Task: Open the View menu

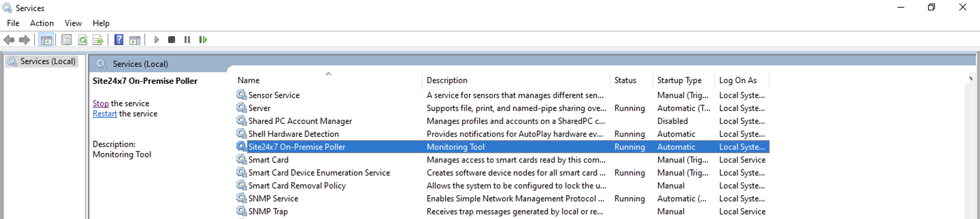Action: coord(73,23)
